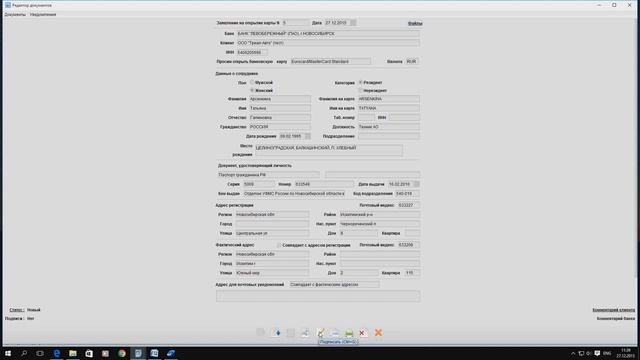
Task: Click the small red X delete icon
Action: coord(362,333)
